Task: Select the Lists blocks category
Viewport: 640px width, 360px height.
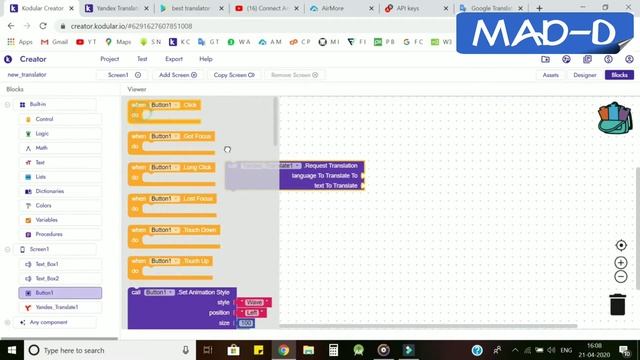Action: coord(60,177)
